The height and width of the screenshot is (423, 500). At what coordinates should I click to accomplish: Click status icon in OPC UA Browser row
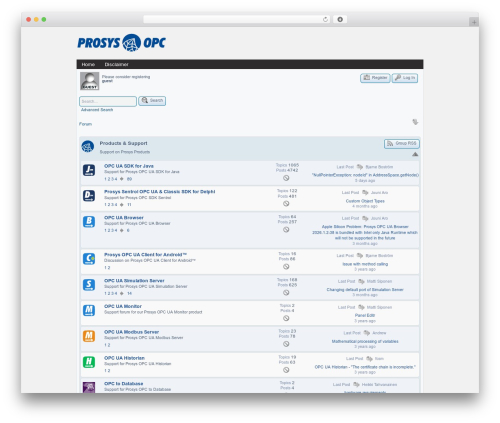[x=286, y=230]
